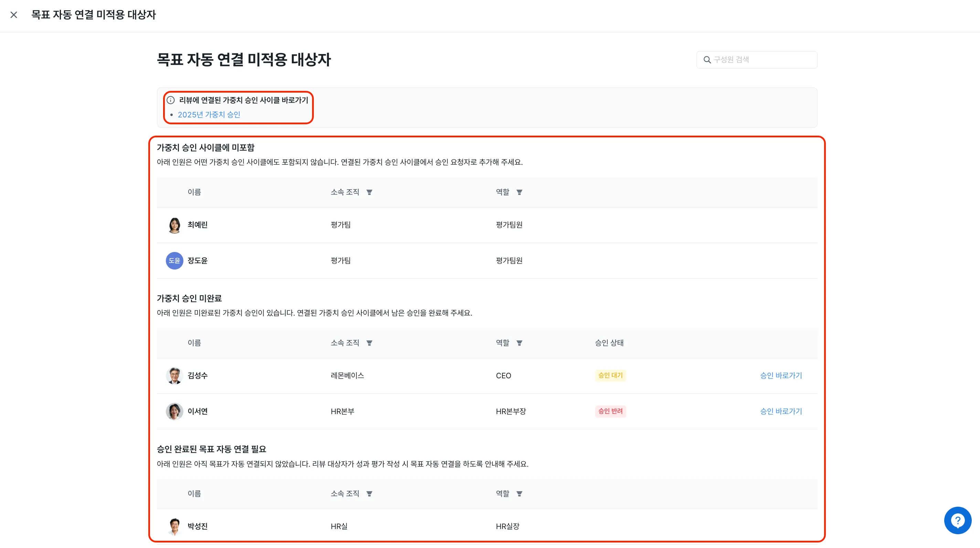Click the 가중치 승인 사이클에 미포함 heading
The width and height of the screenshot is (980, 548).
[x=205, y=148]
